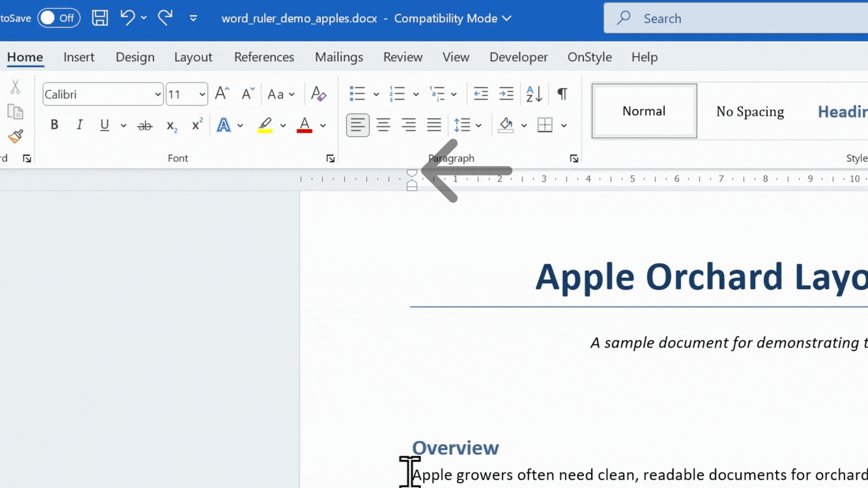Align text right
Screen dimensions: 868x488
tap(409, 125)
